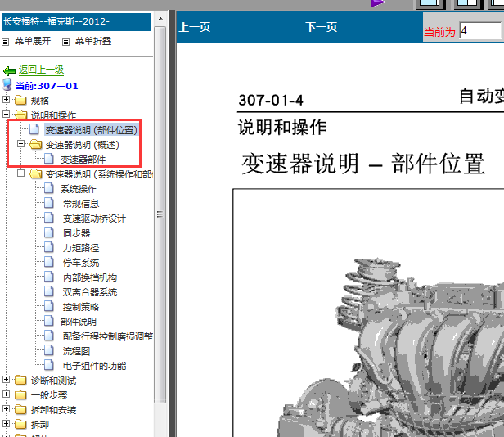Collapse the 变速器说明 (系统操作和部件) node

(x=20, y=173)
